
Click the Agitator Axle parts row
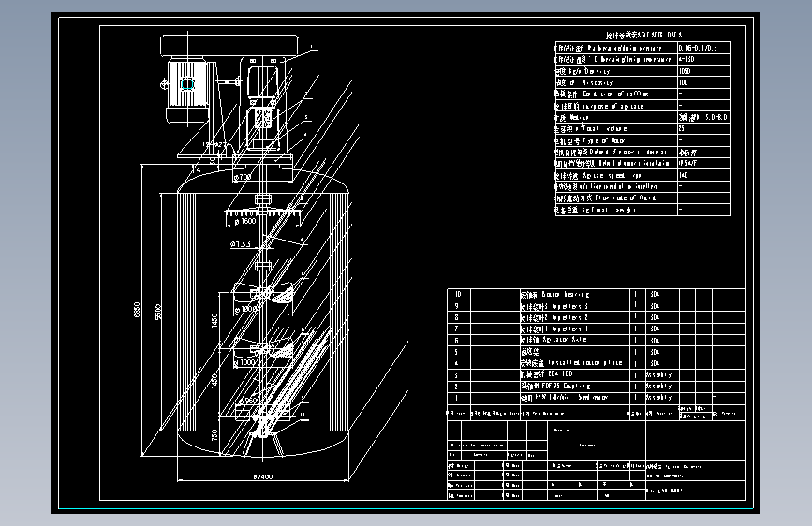[x=596, y=340]
